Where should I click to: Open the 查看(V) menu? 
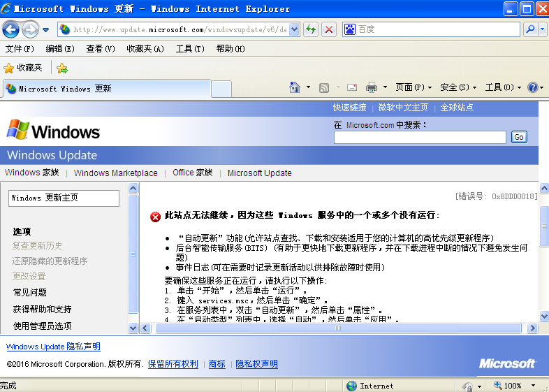point(100,49)
